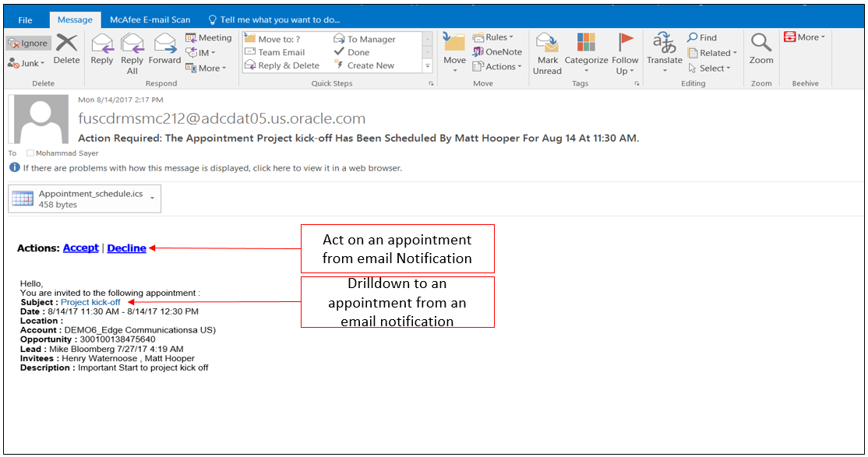
Task: Open the Related dropdown
Action: pyautogui.click(x=712, y=53)
